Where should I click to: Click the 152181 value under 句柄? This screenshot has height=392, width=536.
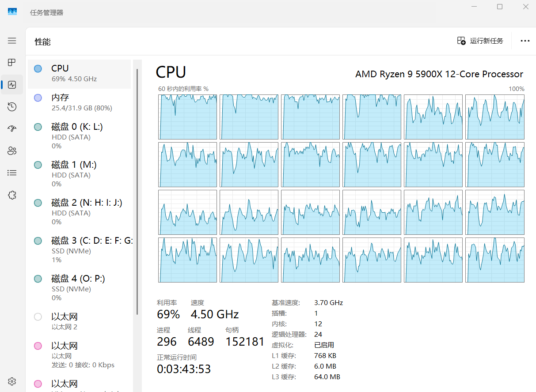pos(245,342)
